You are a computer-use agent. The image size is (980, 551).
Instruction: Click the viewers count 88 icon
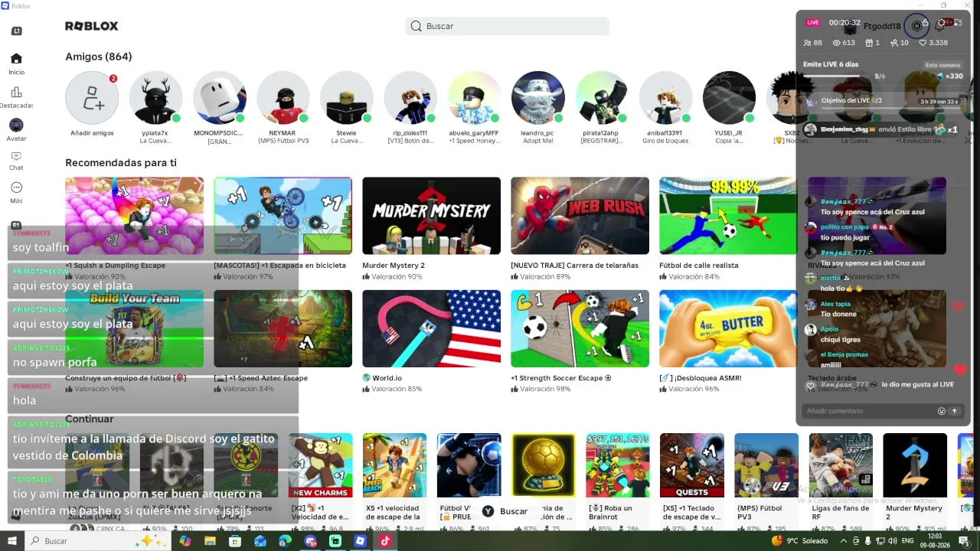813,43
